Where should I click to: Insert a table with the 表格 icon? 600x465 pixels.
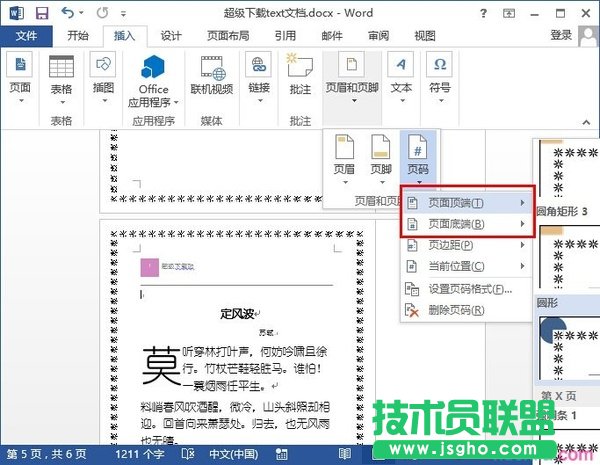[61, 66]
